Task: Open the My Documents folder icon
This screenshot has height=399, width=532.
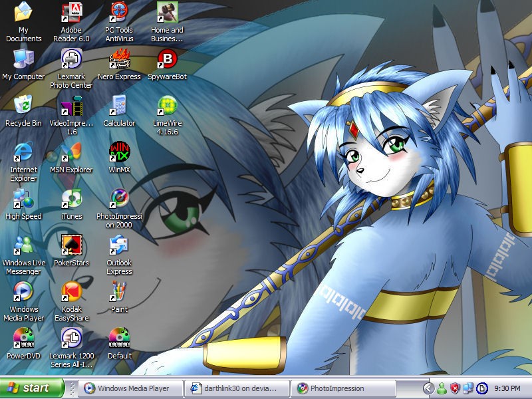Action: pyautogui.click(x=23, y=12)
